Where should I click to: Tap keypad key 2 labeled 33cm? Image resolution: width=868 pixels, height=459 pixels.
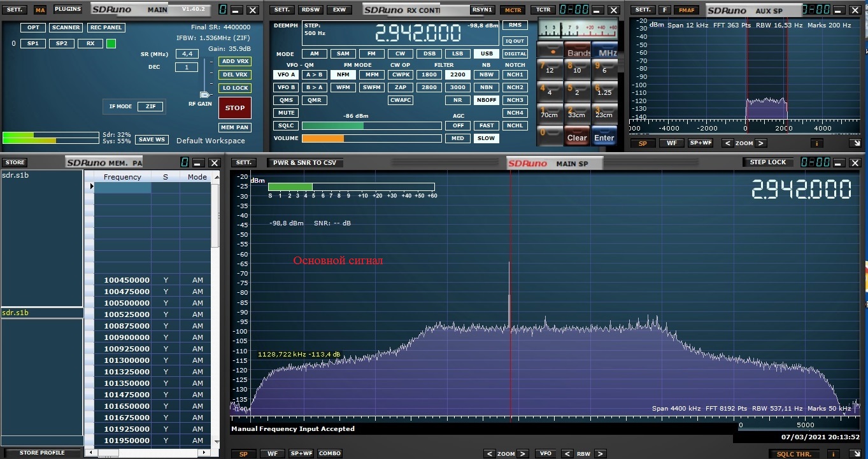tap(577, 114)
